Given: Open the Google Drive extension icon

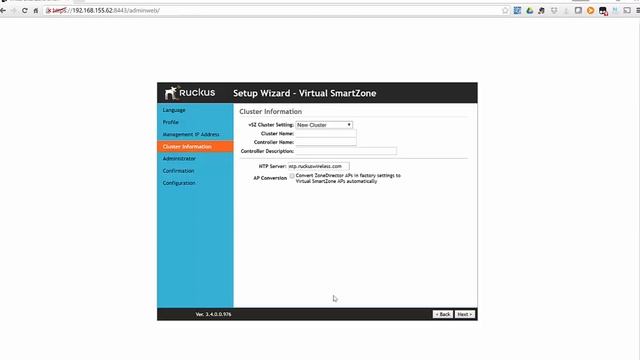Looking at the screenshot, I should 529,11.
